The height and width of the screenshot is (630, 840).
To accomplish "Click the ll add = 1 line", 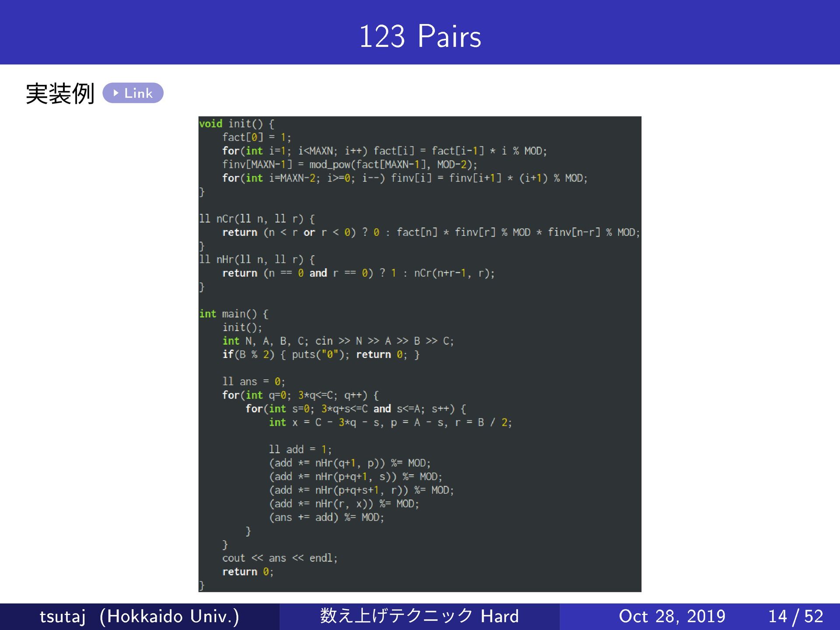I will point(300,449).
